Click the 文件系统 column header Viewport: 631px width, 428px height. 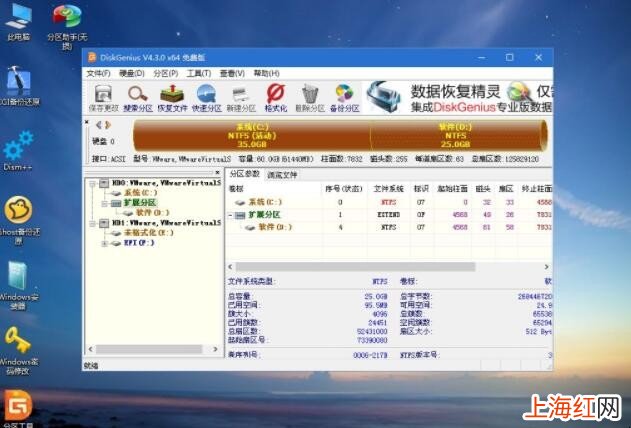click(388, 189)
